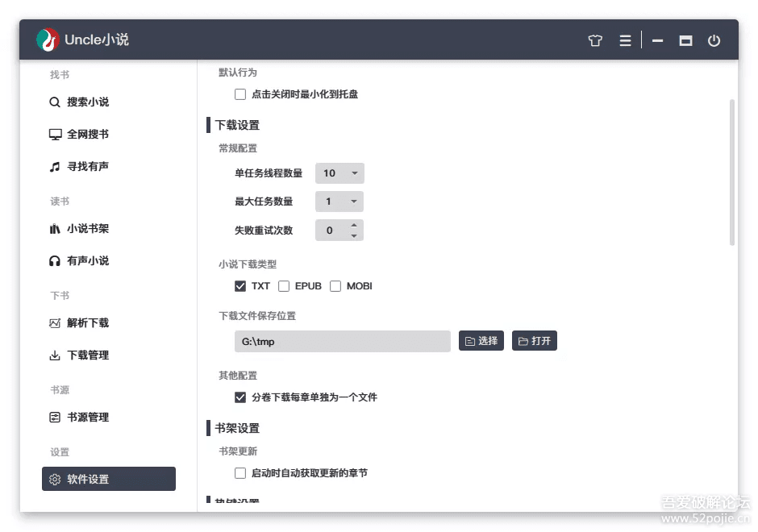Click the skin theme shirt icon
Screen dimensions: 758x532
tap(595, 40)
